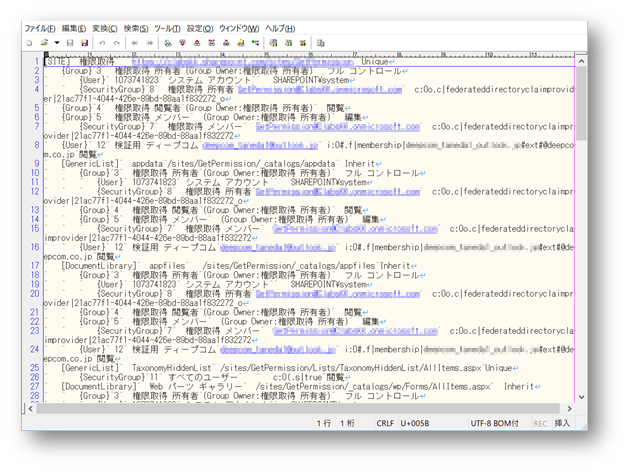
Task: Jump back to previous cursor position
Action: [135, 43]
